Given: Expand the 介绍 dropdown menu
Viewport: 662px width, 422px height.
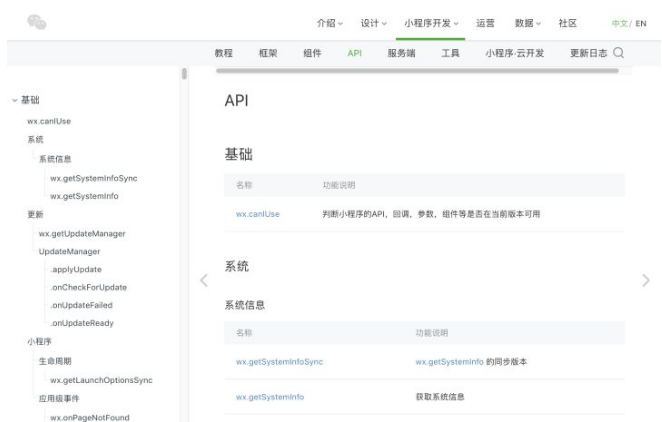Looking at the screenshot, I should (x=330, y=23).
